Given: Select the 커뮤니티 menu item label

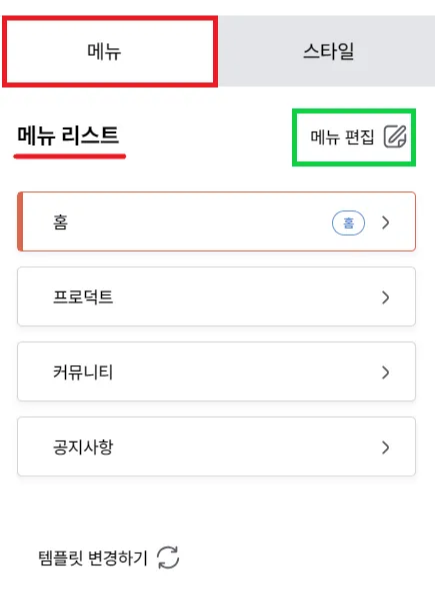Looking at the screenshot, I should 83,372.
